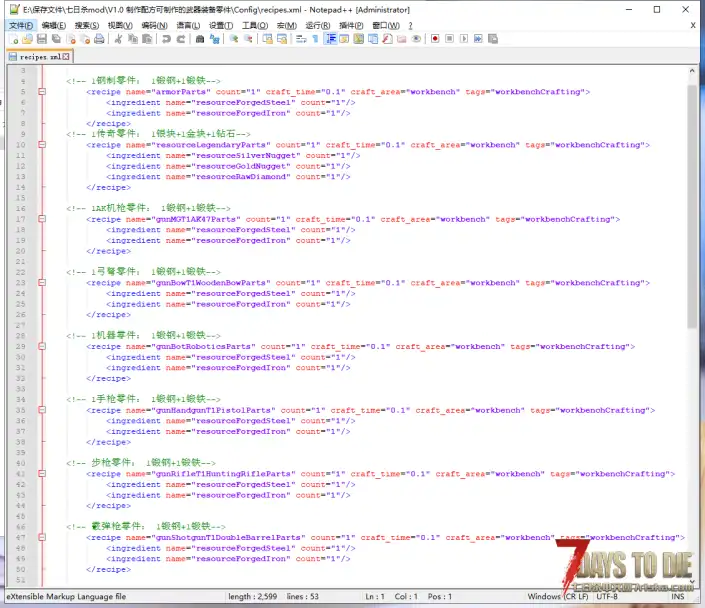Toggle file monitoring eye icon

pyautogui.click(x=416, y=39)
